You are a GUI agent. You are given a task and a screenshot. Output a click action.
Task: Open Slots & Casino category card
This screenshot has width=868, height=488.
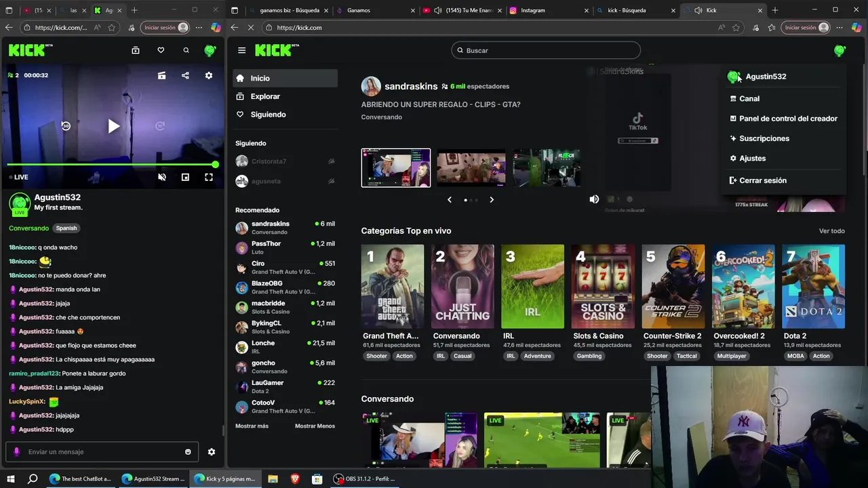[603, 287]
